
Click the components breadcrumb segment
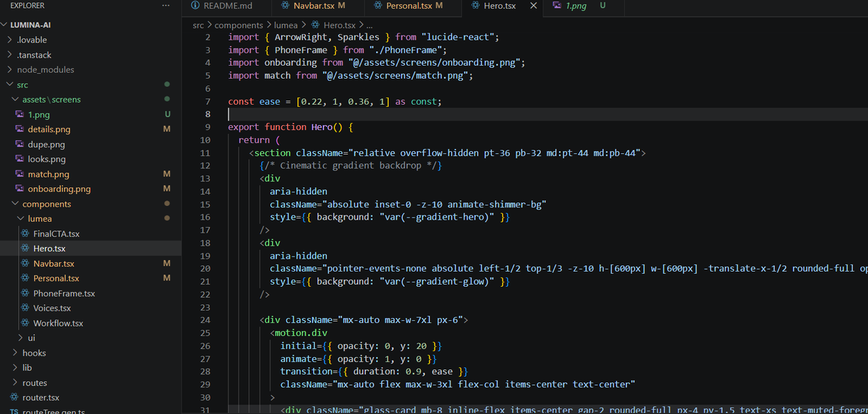(x=239, y=25)
